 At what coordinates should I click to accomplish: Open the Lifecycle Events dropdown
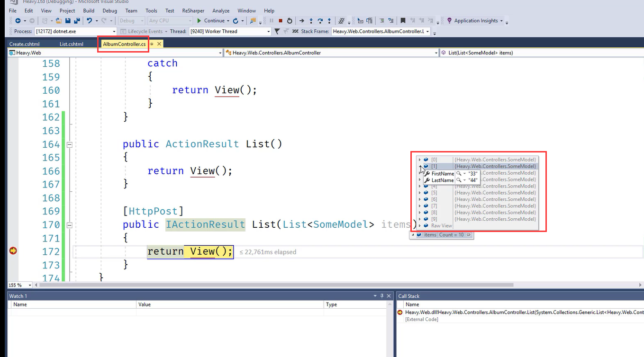coord(165,31)
